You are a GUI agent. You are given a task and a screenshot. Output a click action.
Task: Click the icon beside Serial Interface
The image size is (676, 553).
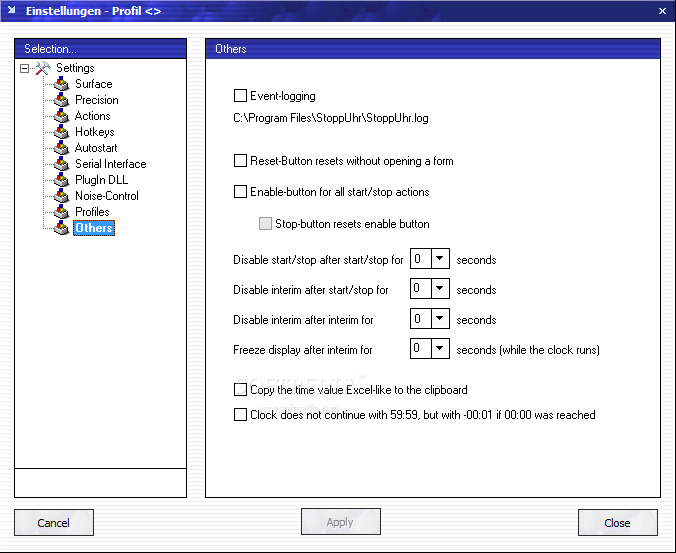[x=62, y=163]
